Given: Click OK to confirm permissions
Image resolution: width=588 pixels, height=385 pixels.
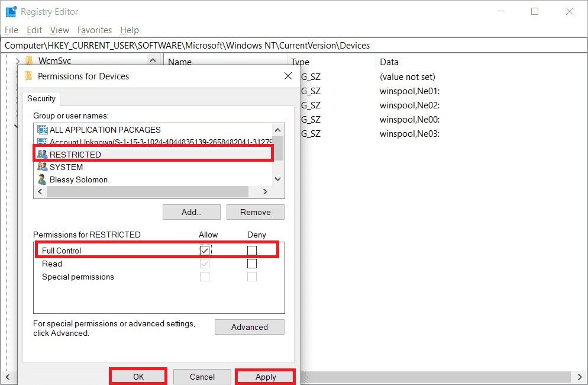Looking at the screenshot, I should click(x=138, y=377).
